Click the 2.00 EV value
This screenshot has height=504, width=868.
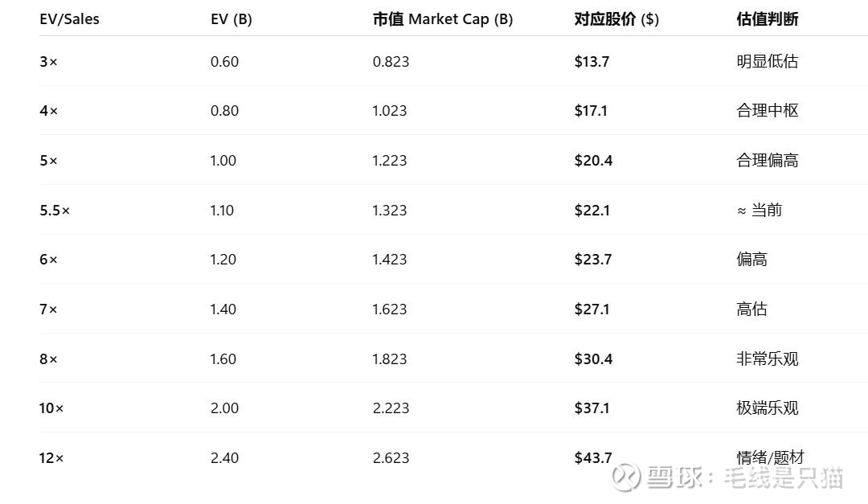(x=224, y=408)
